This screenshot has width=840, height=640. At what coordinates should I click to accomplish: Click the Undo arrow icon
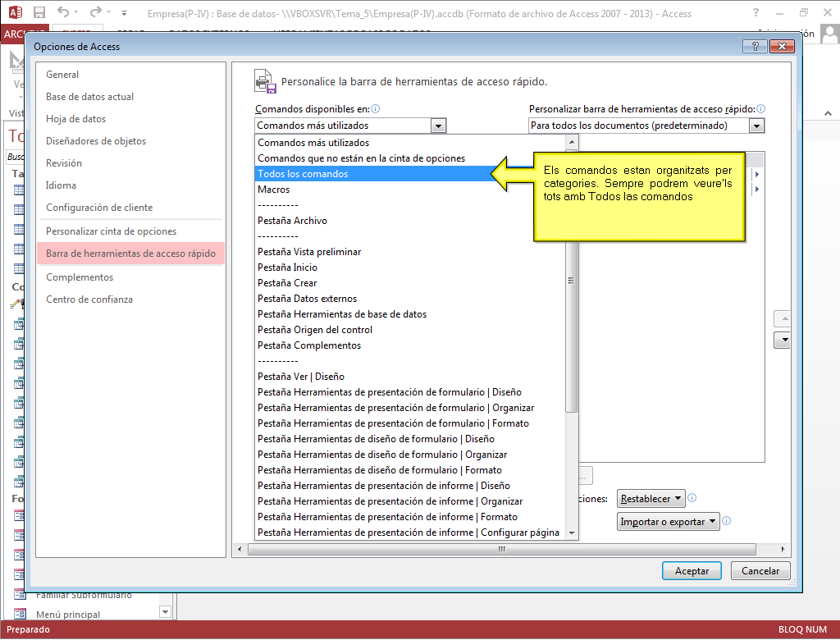[63, 11]
